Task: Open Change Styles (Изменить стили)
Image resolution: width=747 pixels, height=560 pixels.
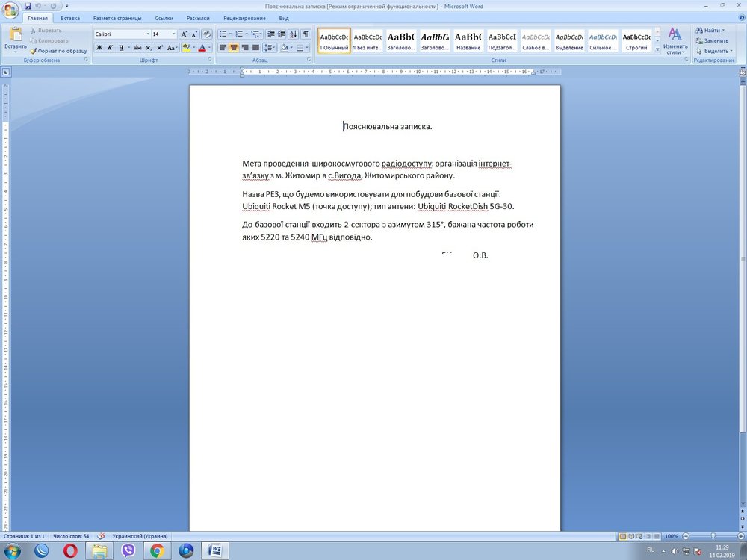Action: click(x=675, y=40)
